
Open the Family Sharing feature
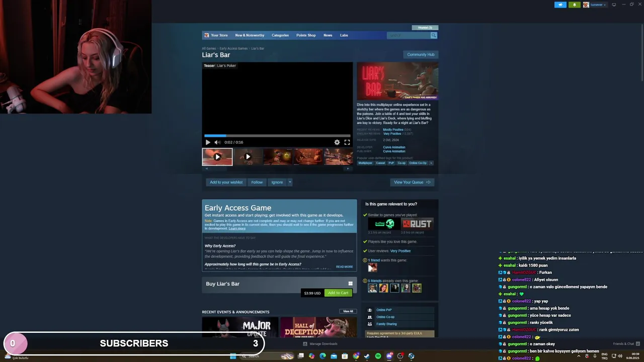(386, 324)
